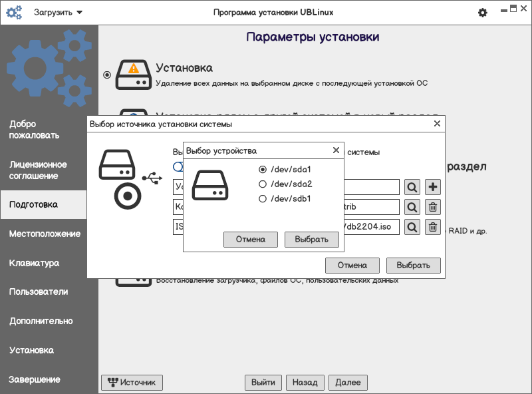Click Выбрать in the source selection dialog
This screenshot has width=532, height=394.
click(413, 266)
